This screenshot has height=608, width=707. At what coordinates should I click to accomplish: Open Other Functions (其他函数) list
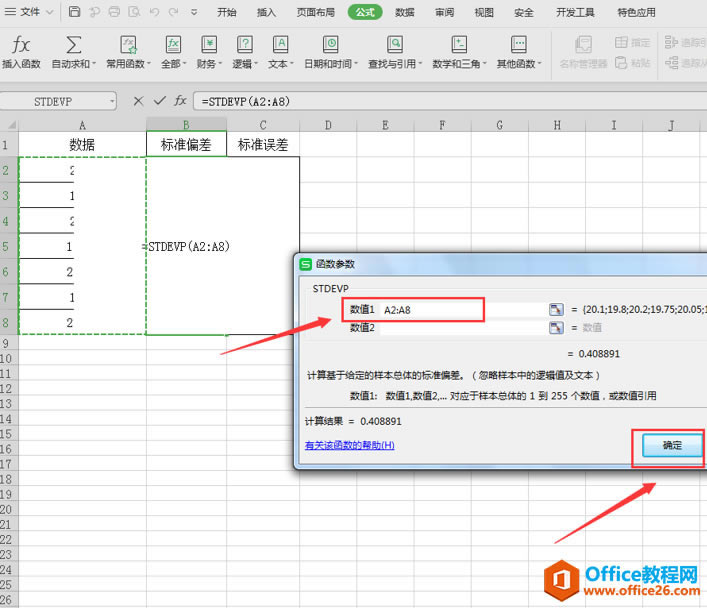pyautogui.click(x=519, y=52)
